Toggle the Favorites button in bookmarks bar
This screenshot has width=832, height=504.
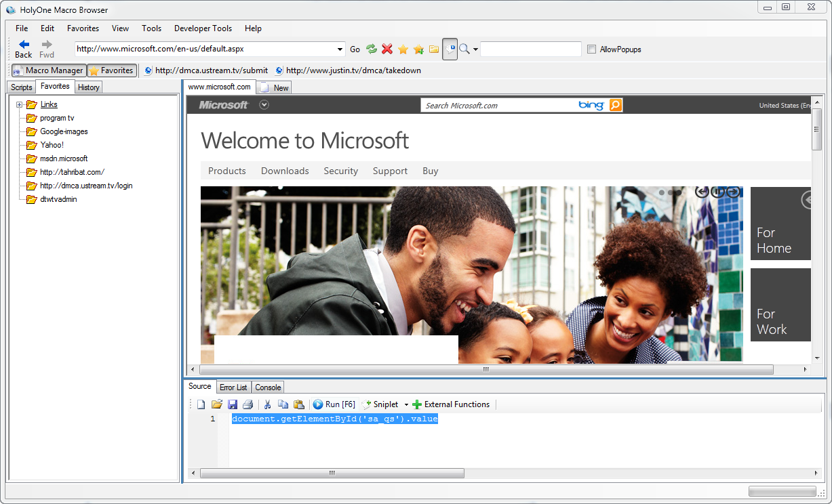[111, 70]
